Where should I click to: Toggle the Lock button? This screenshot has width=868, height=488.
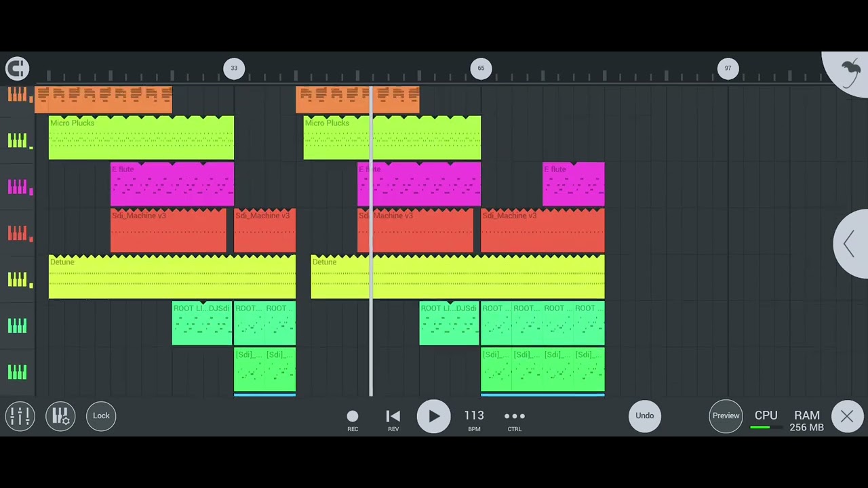pos(101,416)
